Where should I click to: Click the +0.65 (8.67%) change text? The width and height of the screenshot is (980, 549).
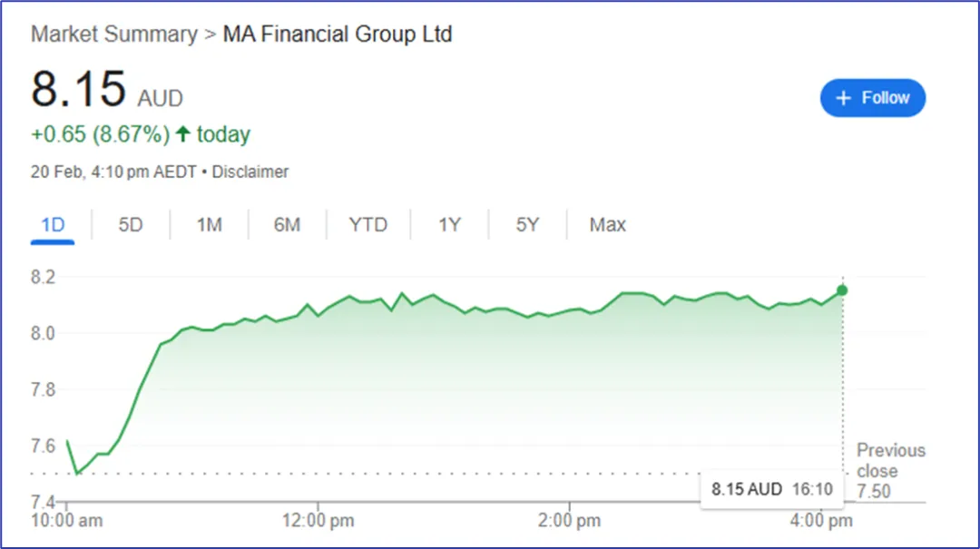(x=100, y=135)
